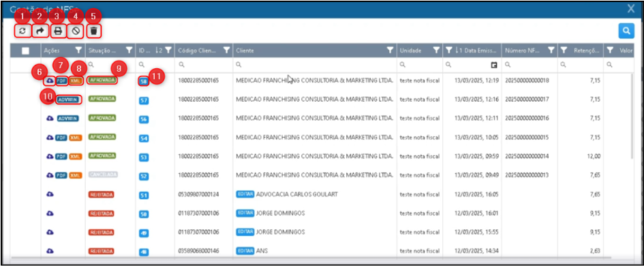644x266 pixels.
Task: Click the blue ID 51 badge
Action: [144, 195]
